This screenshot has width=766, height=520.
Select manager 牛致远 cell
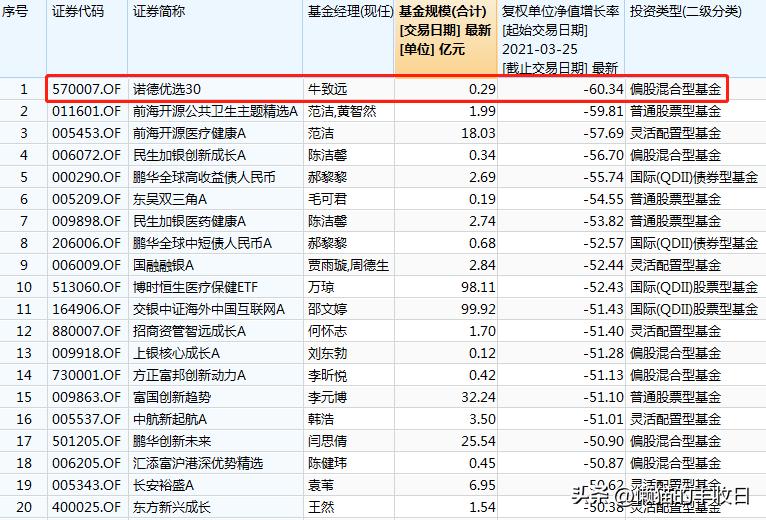(x=327, y=89)
